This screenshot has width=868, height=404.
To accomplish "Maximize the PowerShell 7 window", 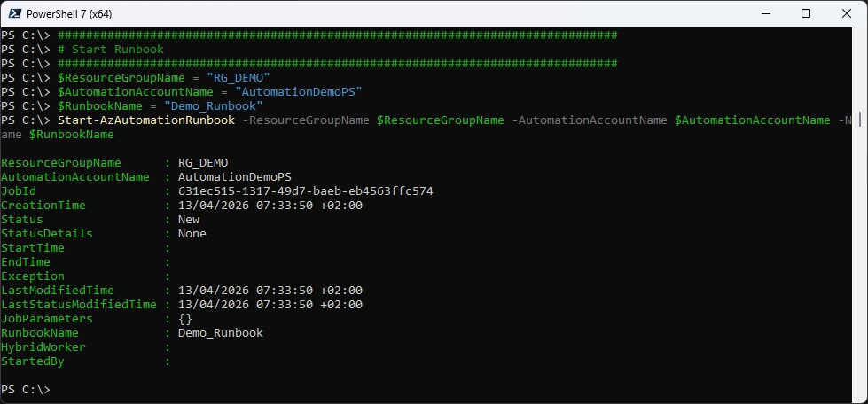I will coord(805,14).
